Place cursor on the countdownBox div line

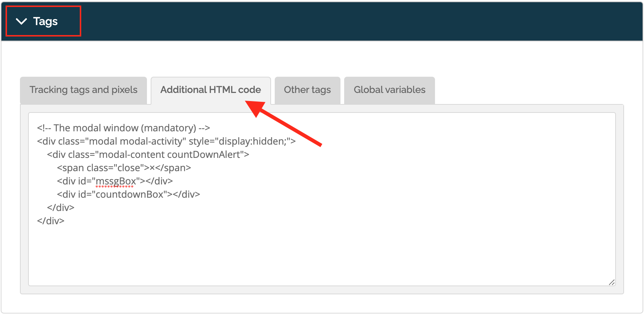point(129,194)
